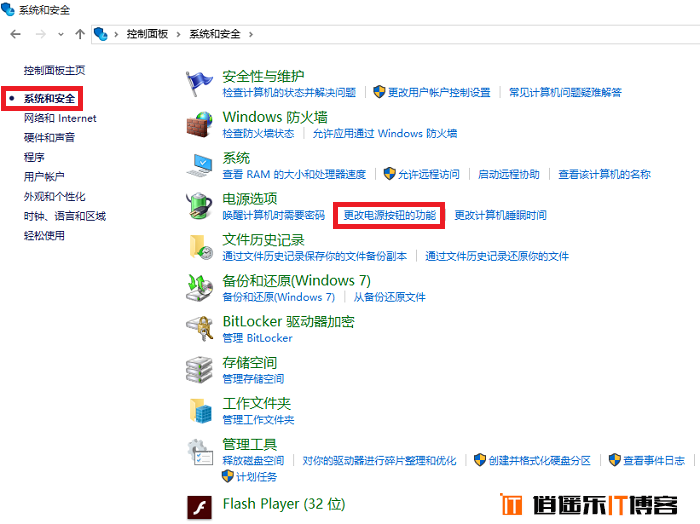The height and width of the screenshot is (524, 700).
Task: Click 检查防火墙状态 link
Action: point(258,133)
